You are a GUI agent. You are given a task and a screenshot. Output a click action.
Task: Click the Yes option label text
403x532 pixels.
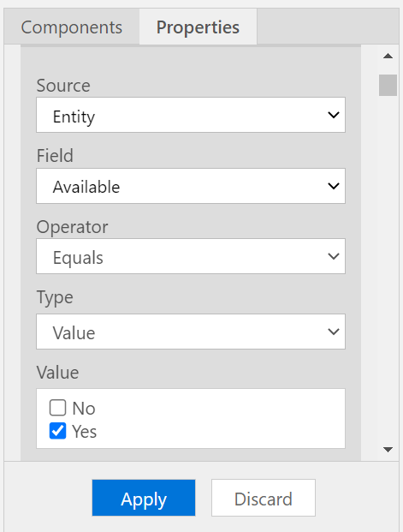click(85, 432)
